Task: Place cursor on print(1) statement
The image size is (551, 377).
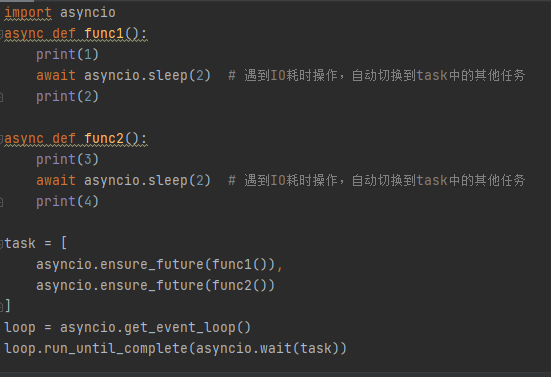Action: point(67,55)
